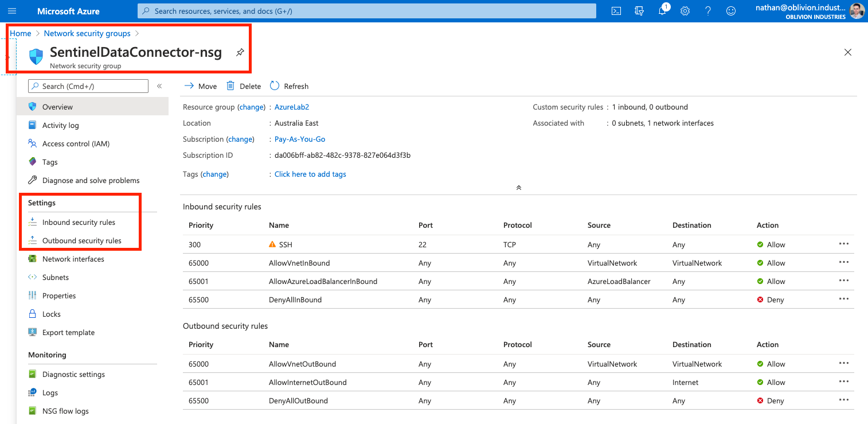Open the hamburger portal menu
Viewport: 868px width, 424px height.
coord(12,11)
